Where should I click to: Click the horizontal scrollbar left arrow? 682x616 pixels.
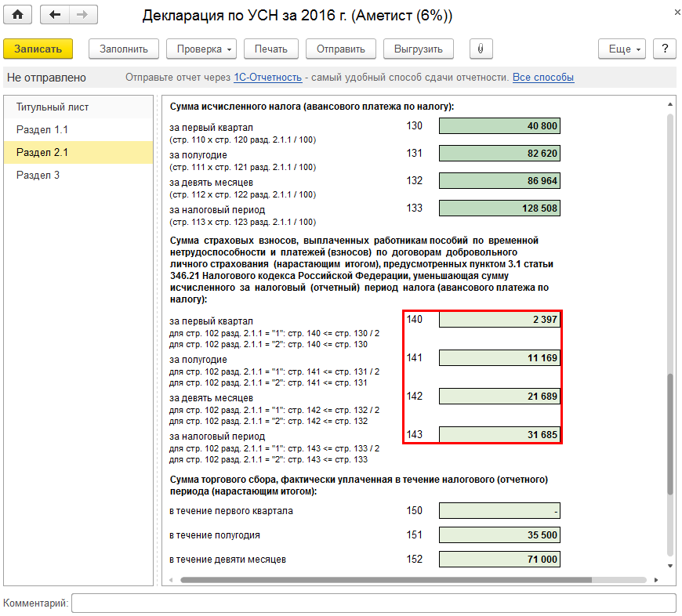pyautogui.click(x=171, y=580)
